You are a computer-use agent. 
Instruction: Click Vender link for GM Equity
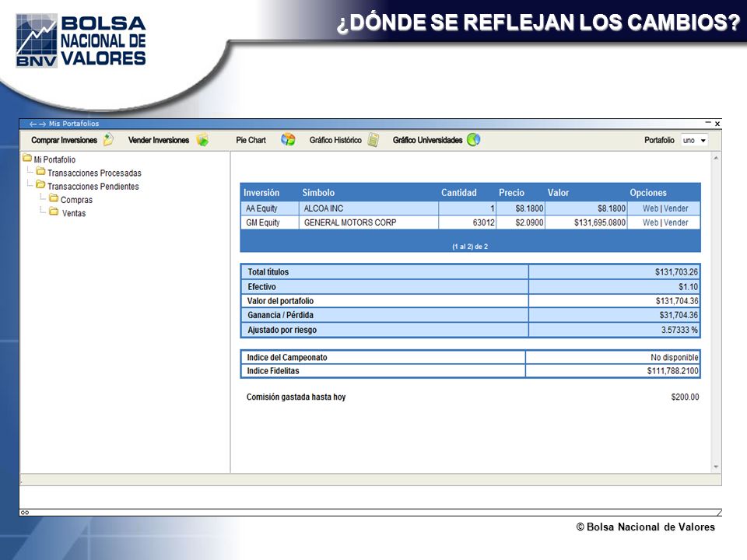pos(675,222)
